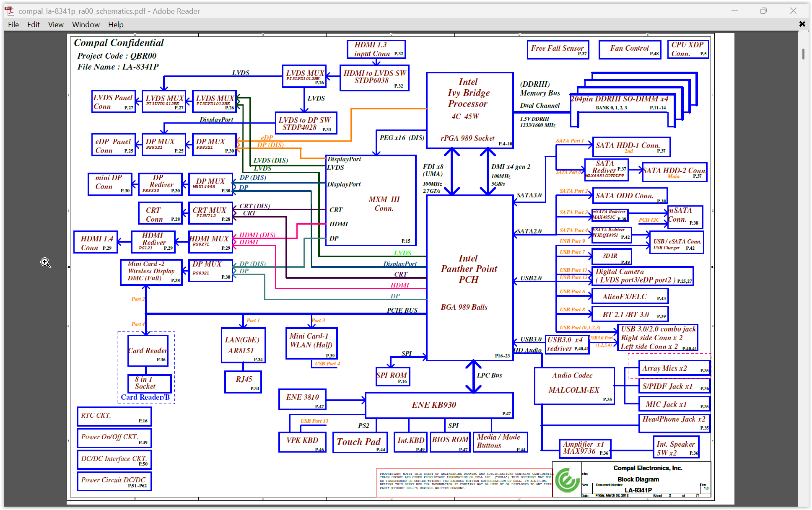Click the 'Card Reader' P.36 block
Viewport: 812px width, 510px height.
(x=148, y=350)
